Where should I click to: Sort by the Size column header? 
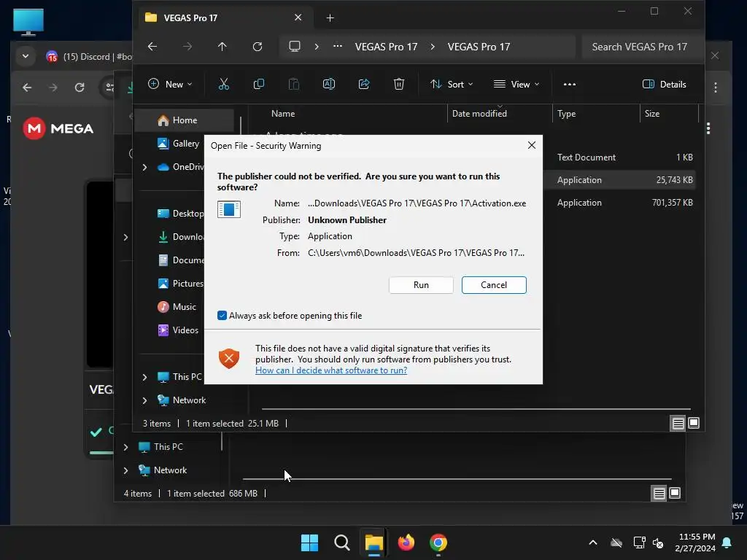(651, 113)
